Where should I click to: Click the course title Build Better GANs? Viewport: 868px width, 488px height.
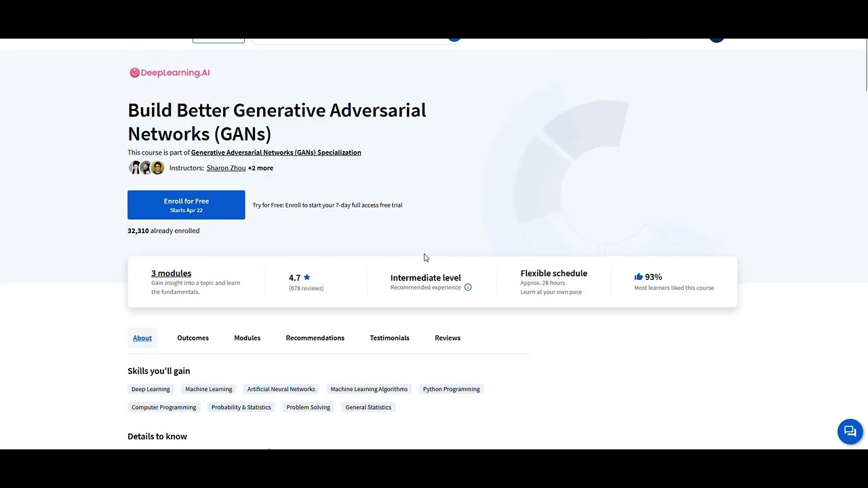pyautogui.click(x=277, y=121)
